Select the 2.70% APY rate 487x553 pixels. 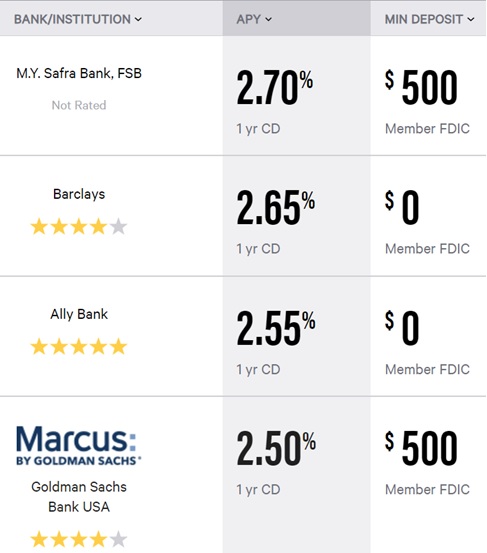275,87
